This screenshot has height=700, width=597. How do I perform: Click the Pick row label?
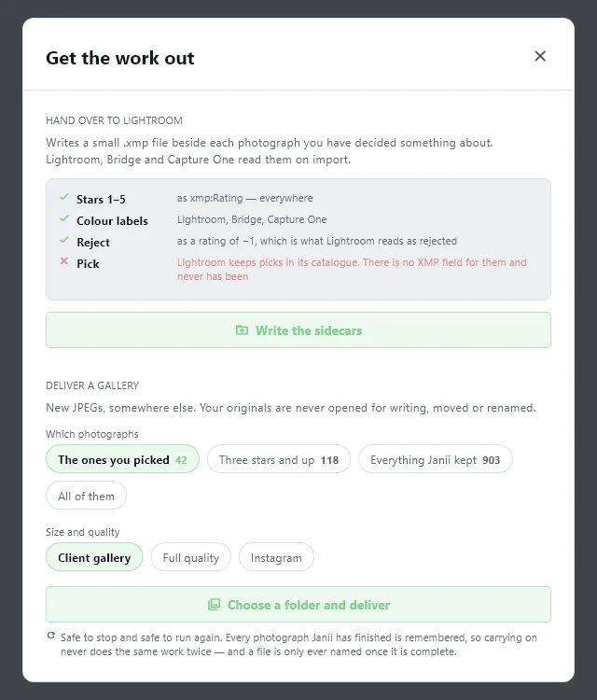pos(88,264)
